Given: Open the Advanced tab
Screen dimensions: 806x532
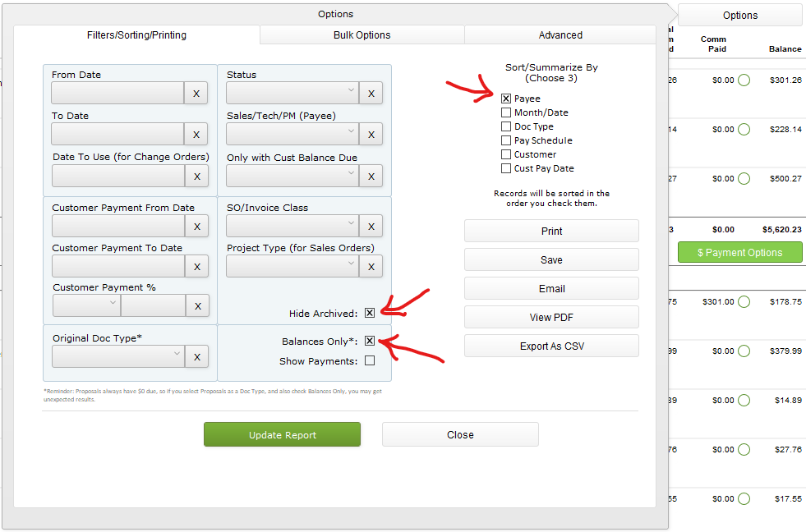Looking at the screenshot, I should pyautogui.click(x=560, y=35).
